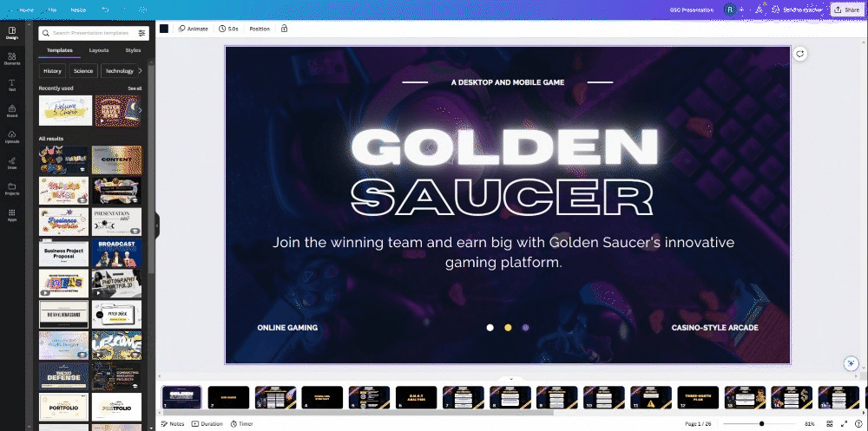Switch to the Layouts tab
This screenshot has width=868, height=431.
click(99, 50)
